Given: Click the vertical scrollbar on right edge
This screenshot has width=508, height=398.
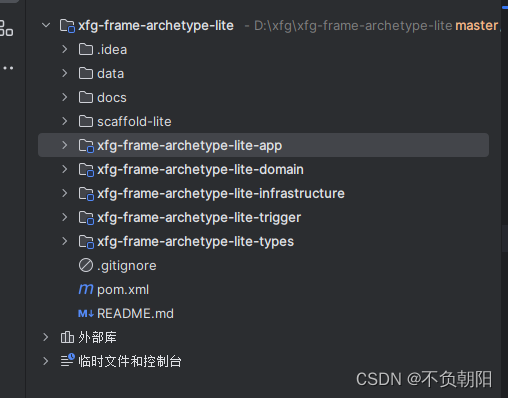Looking at the screenshot, I should 505,238.
